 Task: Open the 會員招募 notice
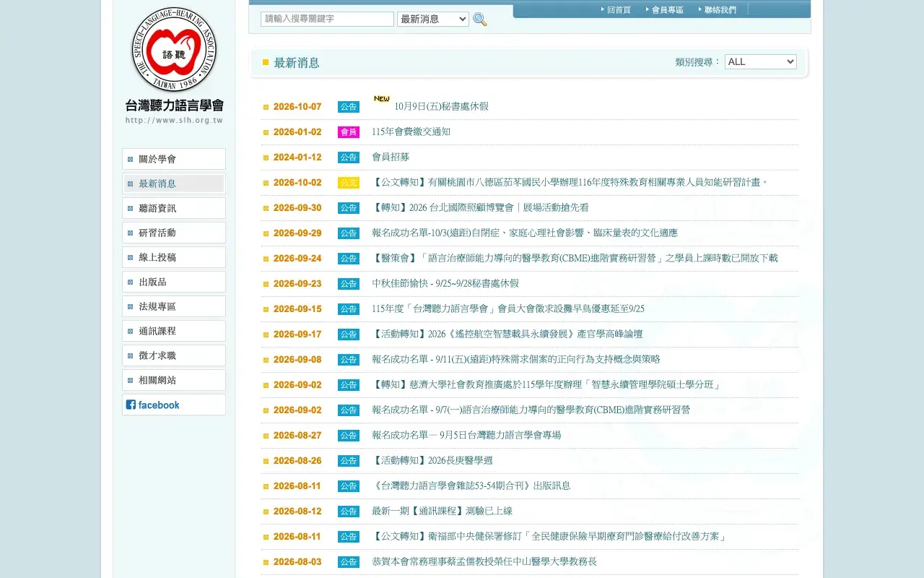(x=391, y=158)
